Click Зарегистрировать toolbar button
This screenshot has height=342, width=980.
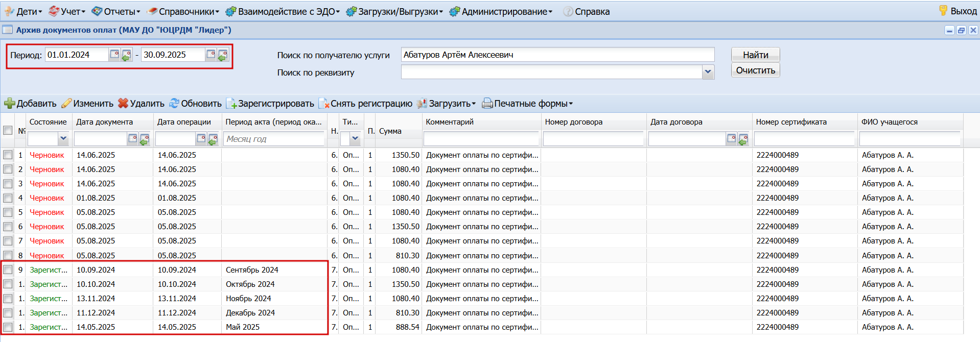tap(270, 104)
